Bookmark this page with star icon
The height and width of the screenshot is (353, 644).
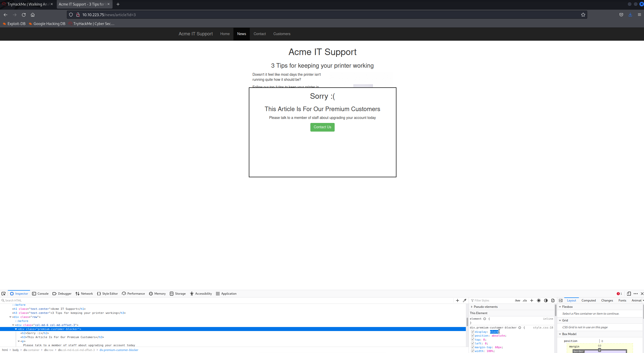coord(583,15)
